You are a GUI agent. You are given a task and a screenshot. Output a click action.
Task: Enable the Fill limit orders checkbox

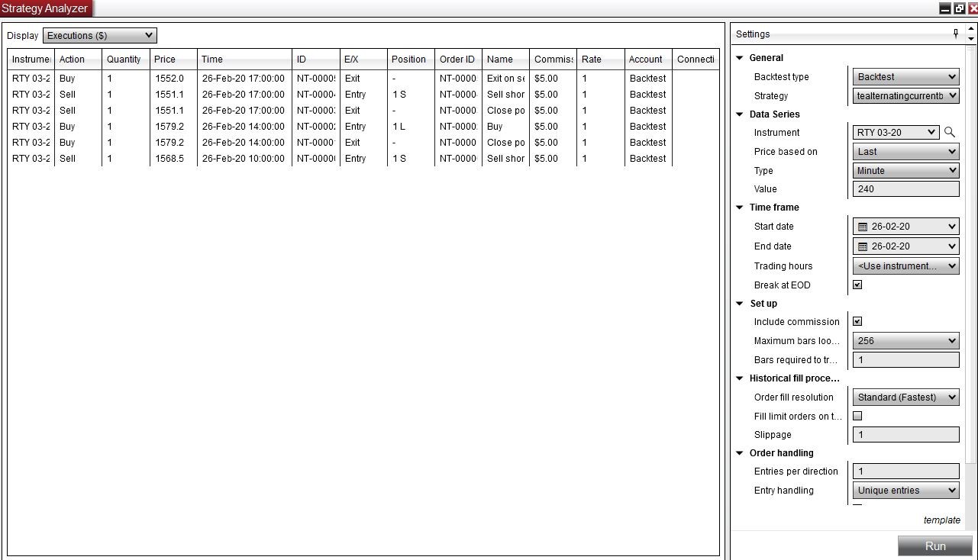click(857, 416)
